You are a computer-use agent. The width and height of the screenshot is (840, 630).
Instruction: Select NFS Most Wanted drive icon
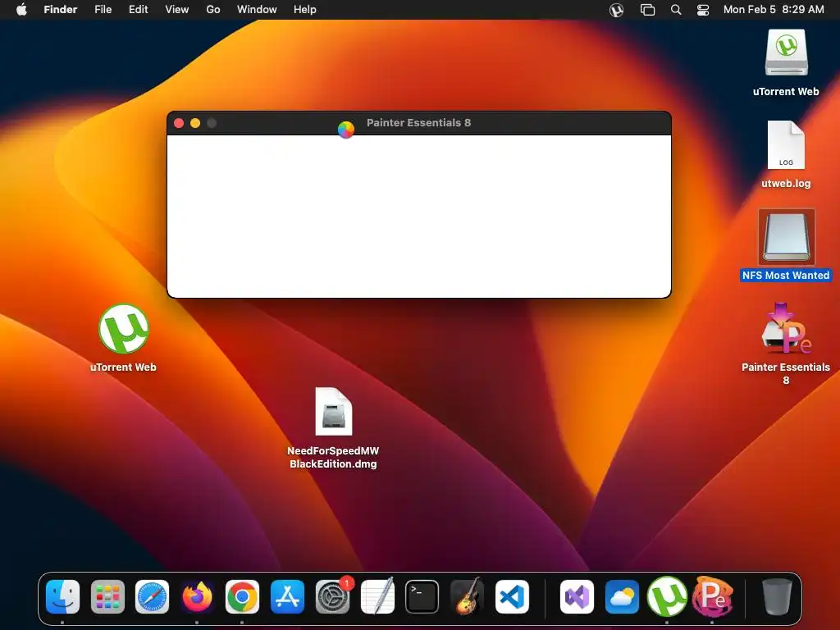click(x=787, y=237)
